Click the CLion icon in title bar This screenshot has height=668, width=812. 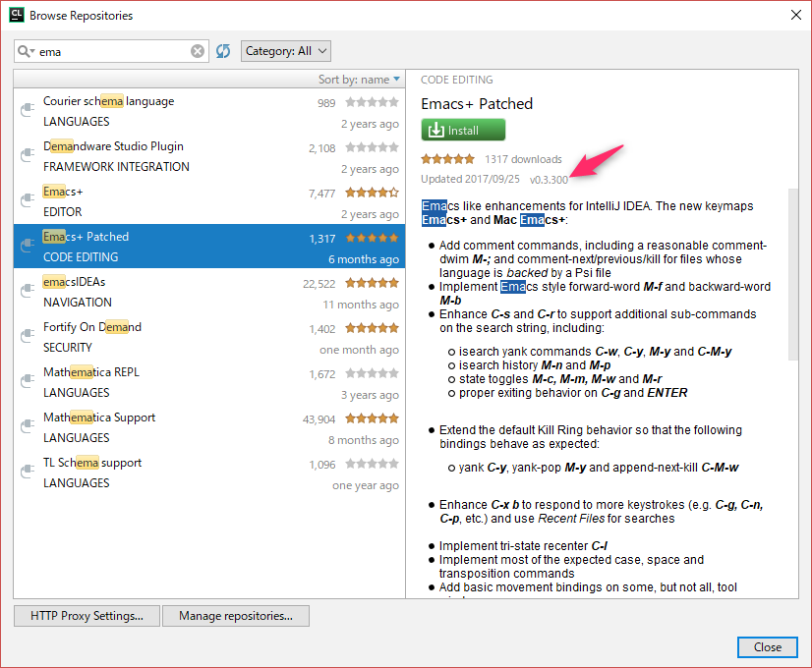point(17,15)
